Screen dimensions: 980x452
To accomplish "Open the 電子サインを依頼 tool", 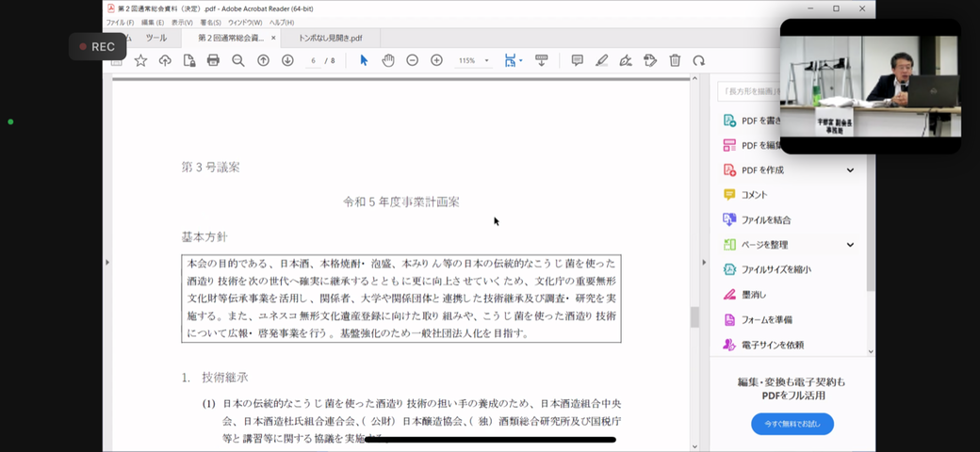I will [763, 345].
